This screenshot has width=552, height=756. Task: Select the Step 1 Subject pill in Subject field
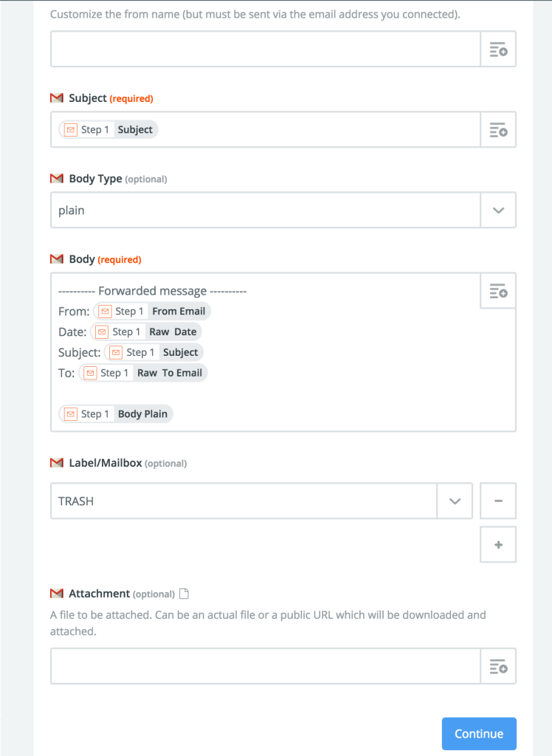[x=108, y=130]
